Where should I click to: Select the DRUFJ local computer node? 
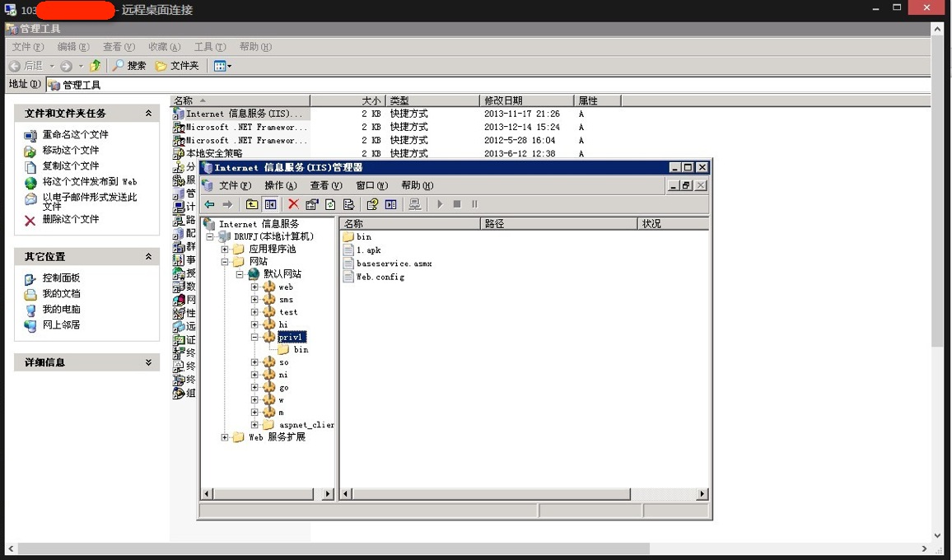(267, 236)
